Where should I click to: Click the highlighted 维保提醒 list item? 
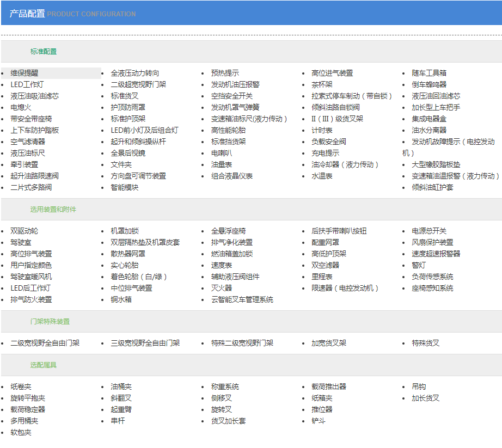point(25,73)
